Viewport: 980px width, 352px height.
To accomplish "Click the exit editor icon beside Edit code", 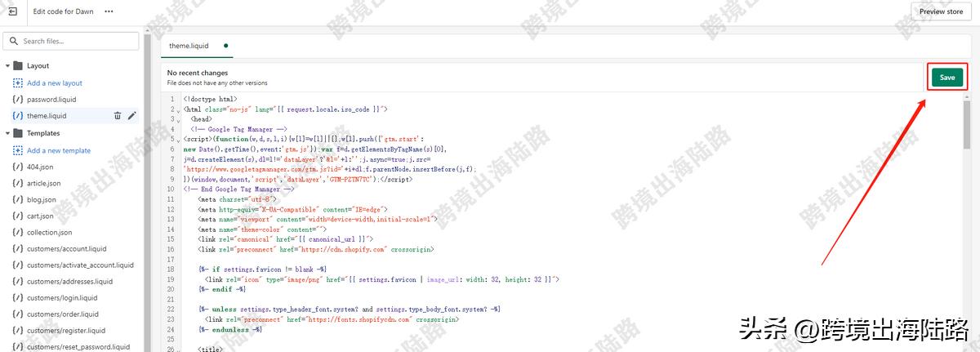I will (x=13, y=11).
